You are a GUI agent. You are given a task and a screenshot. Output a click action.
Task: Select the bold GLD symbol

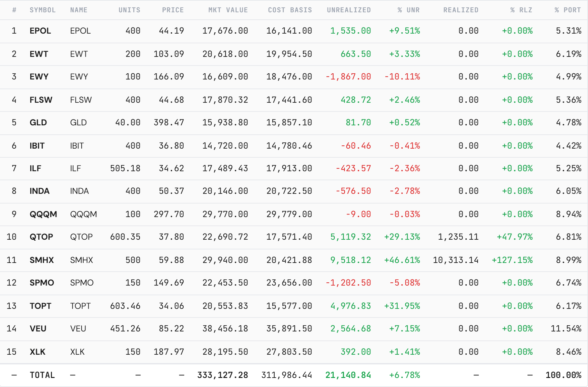pyautogui.click(x=38, y=122)
